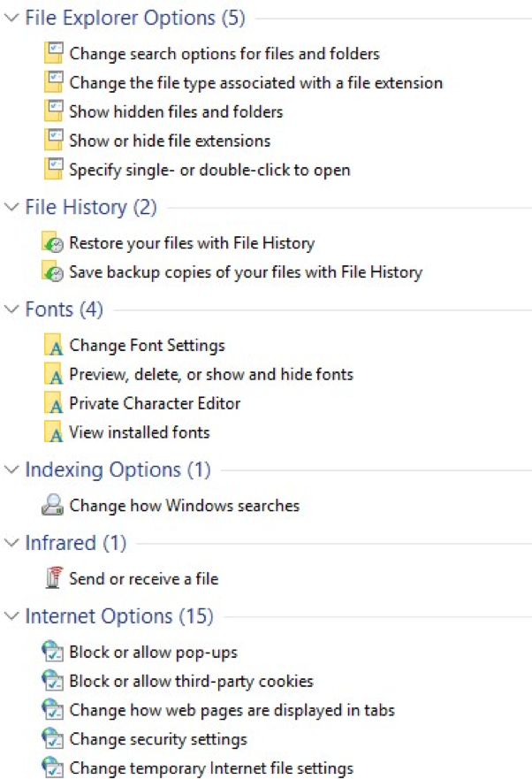Image resolution: width=532 pixels, height=779 pixels.
Task: Open the Fonts (4) heading link
Action: (65, 309)
